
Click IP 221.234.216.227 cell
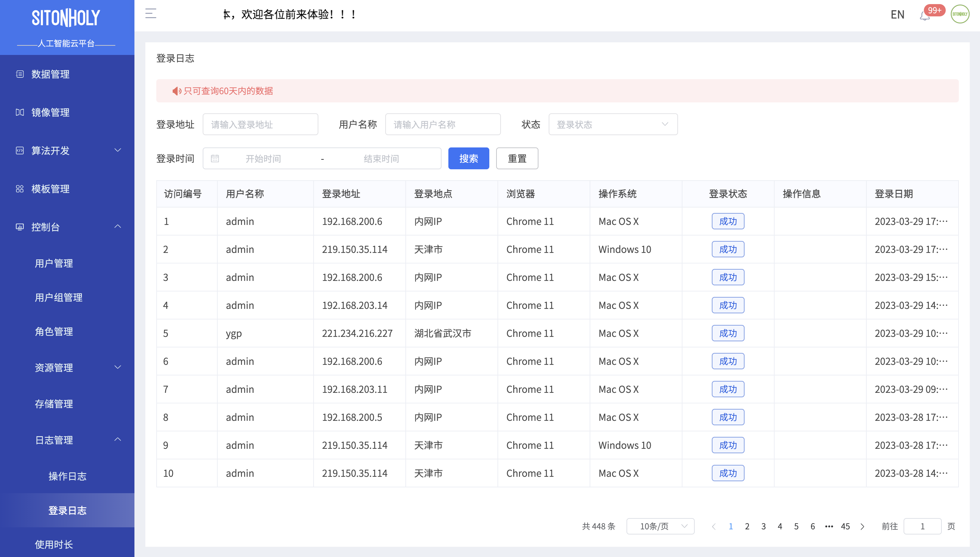359,333
